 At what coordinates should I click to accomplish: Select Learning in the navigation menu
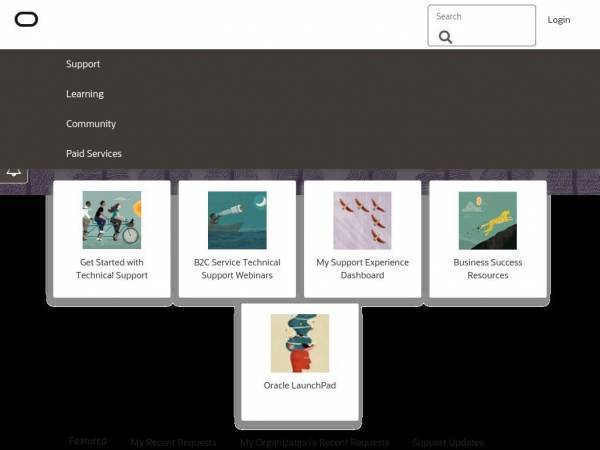coord(85,94)
